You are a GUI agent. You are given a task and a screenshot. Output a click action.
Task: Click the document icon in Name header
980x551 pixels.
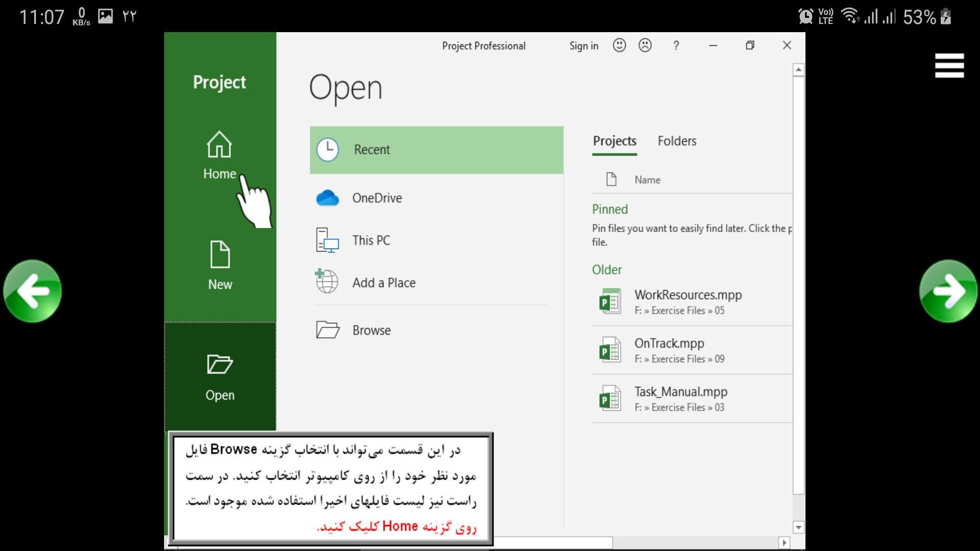(611, 179)
